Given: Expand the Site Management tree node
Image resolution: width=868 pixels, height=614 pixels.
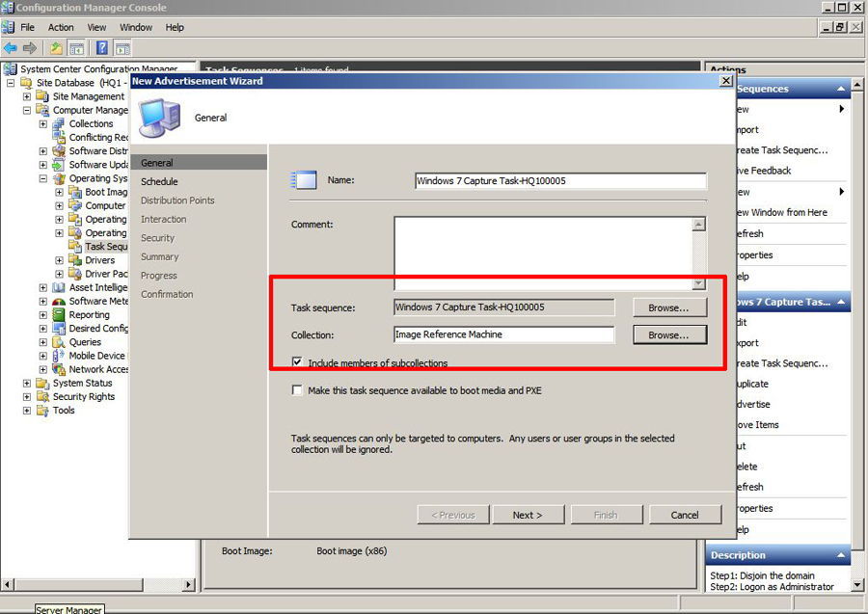Looking at the screenshot, I should (27, 96).
